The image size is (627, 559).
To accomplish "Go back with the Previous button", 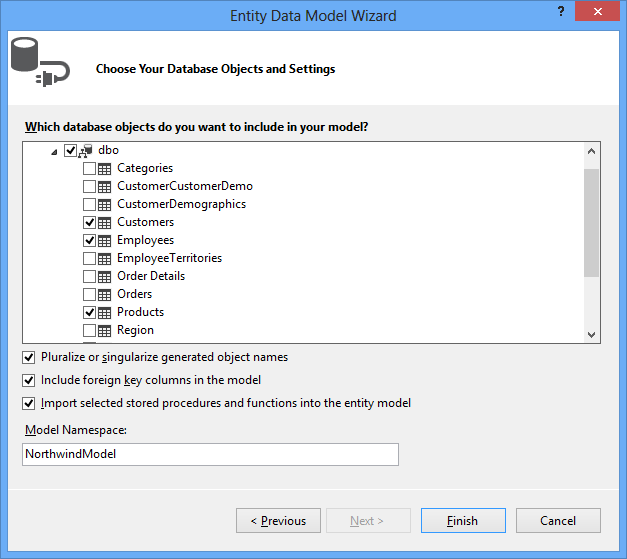I will point(278,521).
